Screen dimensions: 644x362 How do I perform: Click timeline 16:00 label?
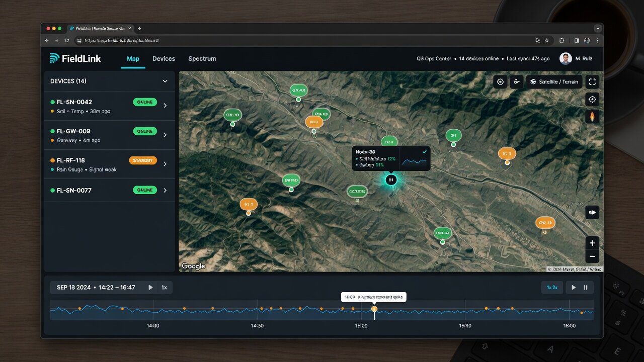pos(570,326)
